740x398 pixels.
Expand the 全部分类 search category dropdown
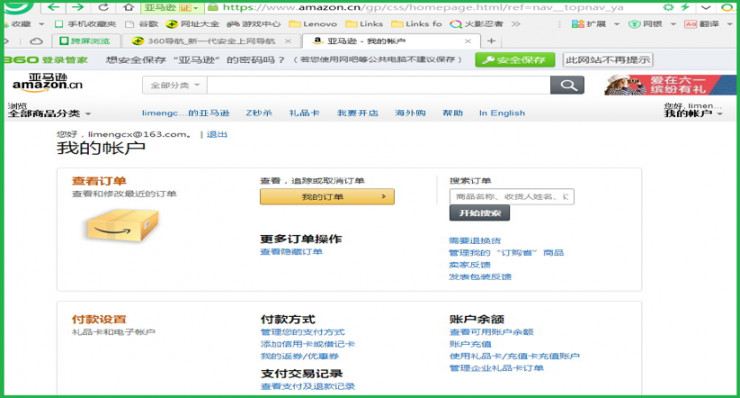click(x=175, y=85)
